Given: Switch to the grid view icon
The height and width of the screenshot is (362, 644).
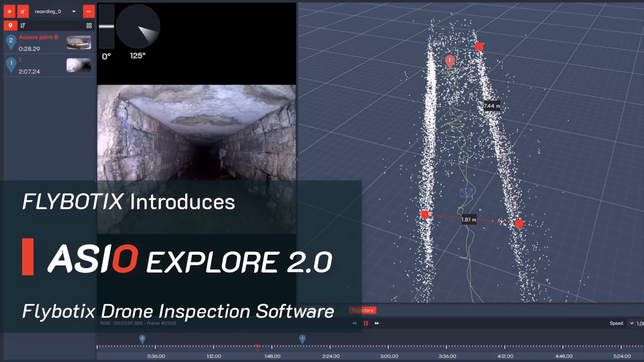Looking at the screenshot, I should (89, 25).
